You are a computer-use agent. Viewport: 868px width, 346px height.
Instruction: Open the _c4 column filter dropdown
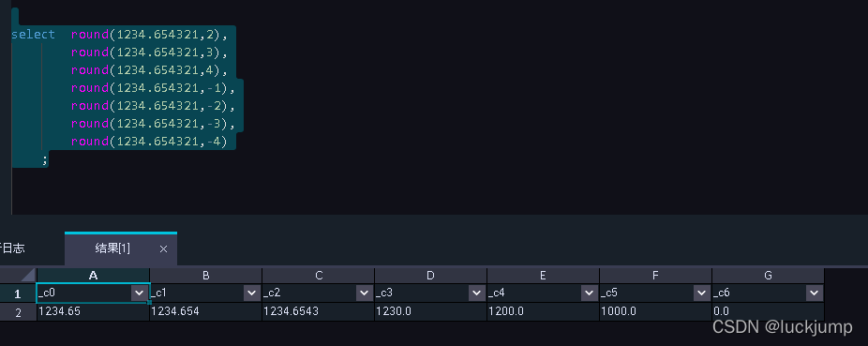tap(589, 293)
